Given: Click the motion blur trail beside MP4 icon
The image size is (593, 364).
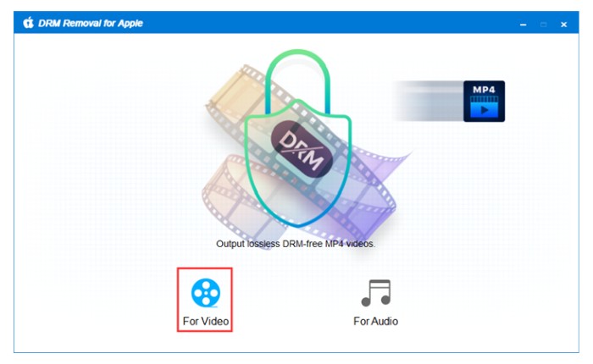Looking at the screenshot, I should point(427,102).
